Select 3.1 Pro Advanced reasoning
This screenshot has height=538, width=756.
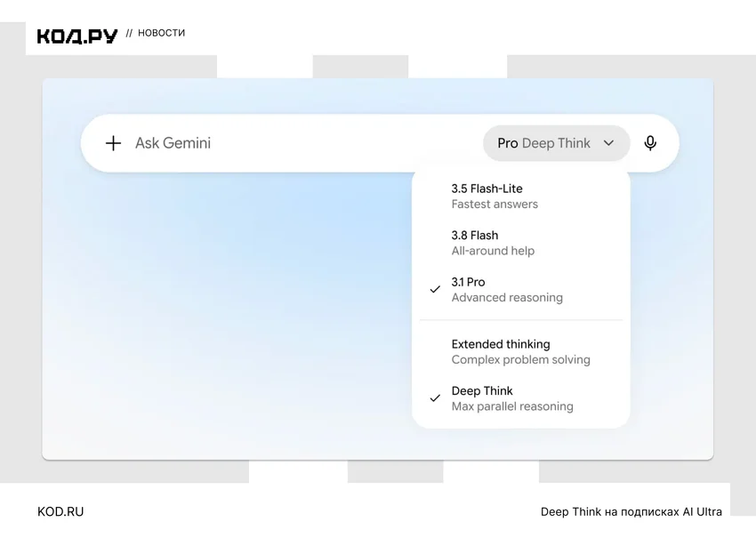point(520,290)
